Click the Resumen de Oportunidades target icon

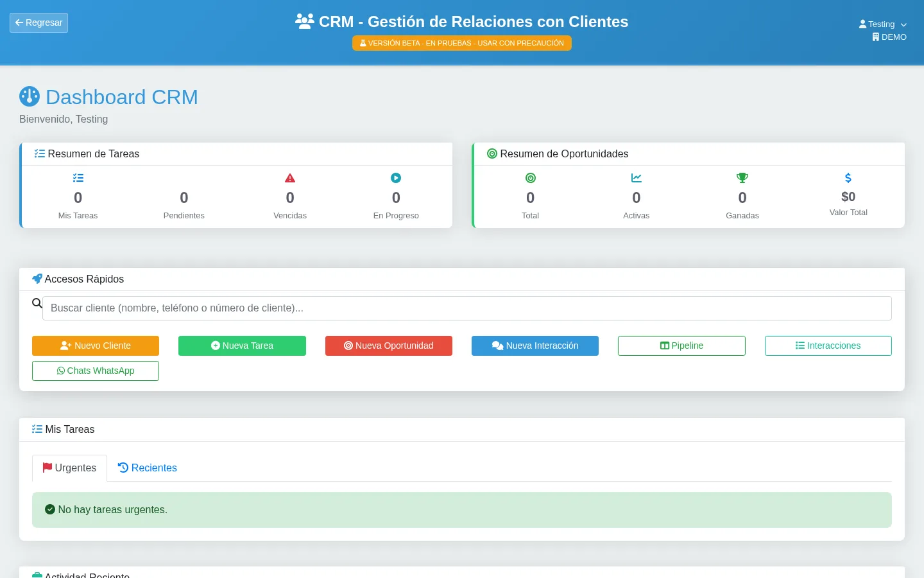(492, 153)
